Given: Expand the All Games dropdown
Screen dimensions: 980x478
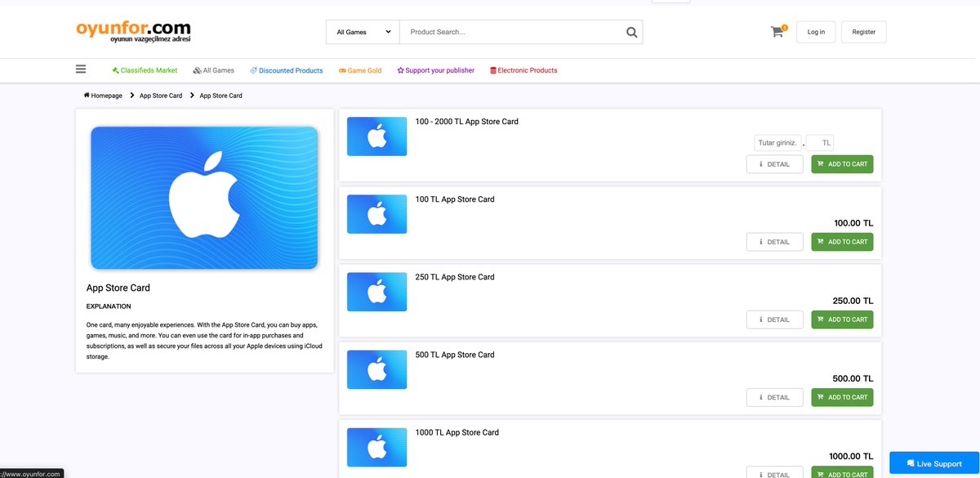Looking at the screenshot, I should [x=363, y=32].
